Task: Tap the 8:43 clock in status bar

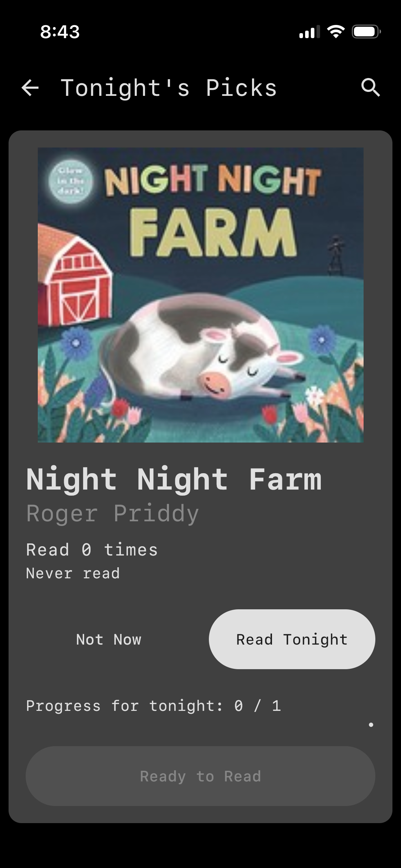Action: tap(60, 32)
